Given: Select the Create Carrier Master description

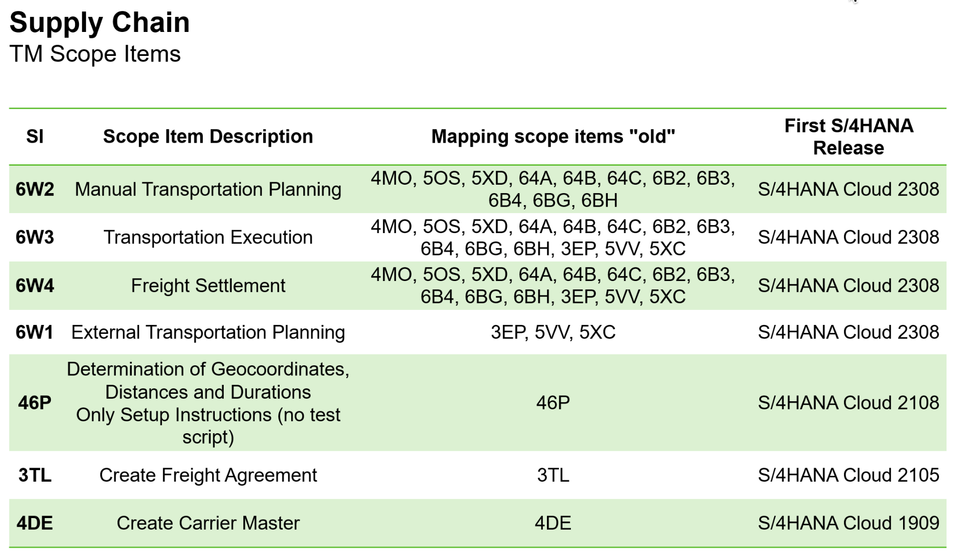Looking at the screenshot, I should point(208,524).
